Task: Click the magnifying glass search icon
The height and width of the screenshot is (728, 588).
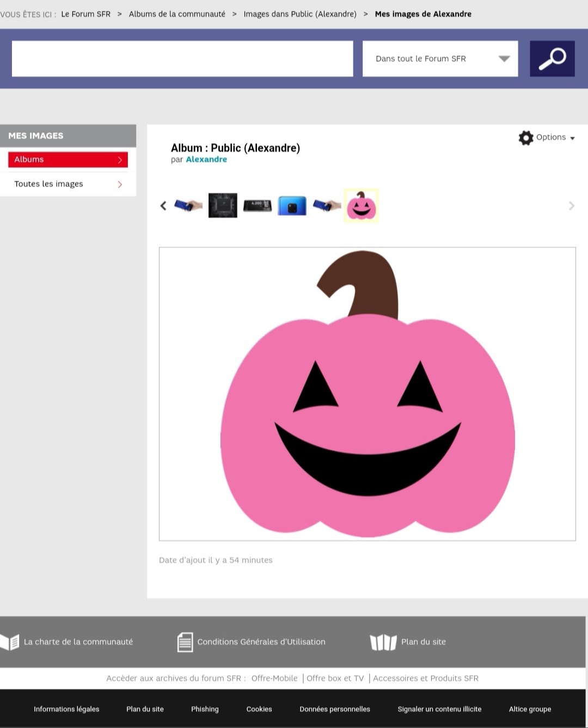Action: pyautogui.click(x=552, y=58)
